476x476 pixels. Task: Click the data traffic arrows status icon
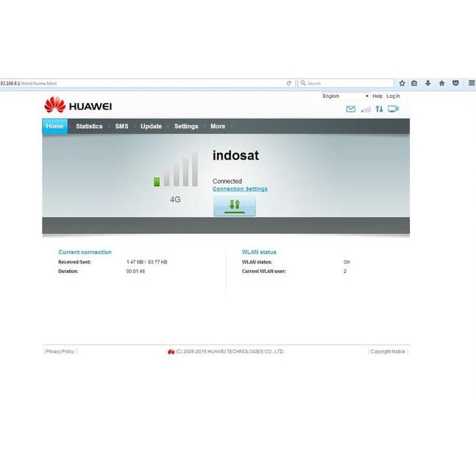coord(380,109)
